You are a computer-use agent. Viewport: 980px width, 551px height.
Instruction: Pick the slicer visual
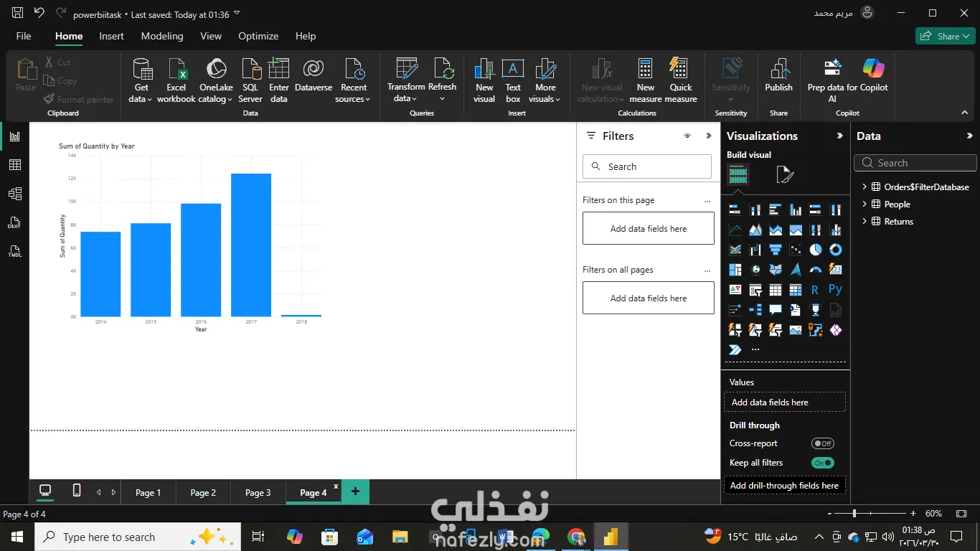(x=755, y=290)
